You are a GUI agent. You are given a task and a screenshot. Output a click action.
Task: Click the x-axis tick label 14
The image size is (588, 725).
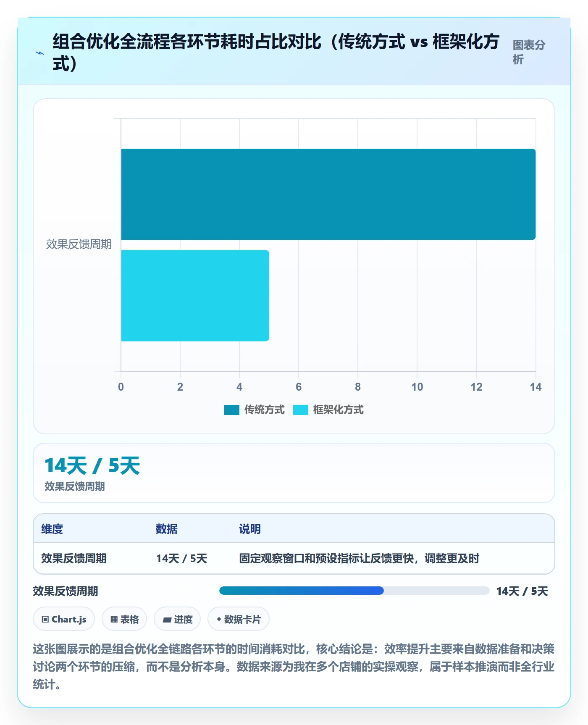coord(535,387)
